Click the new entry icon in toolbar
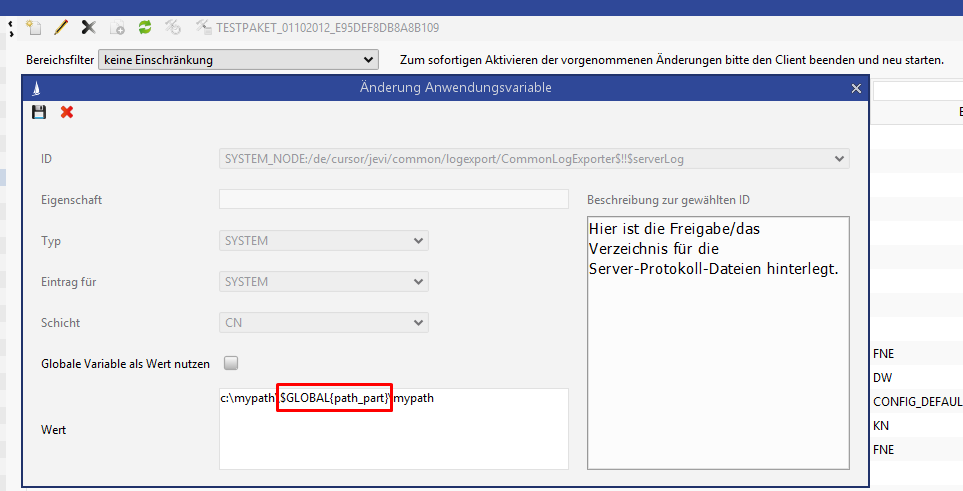 (33, 28)
